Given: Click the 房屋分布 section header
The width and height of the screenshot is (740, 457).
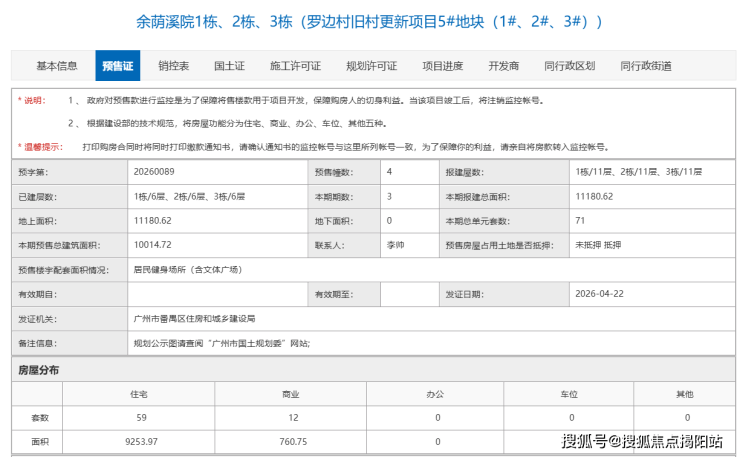Looking at the screenshot, I should click(x=39, y=370).
